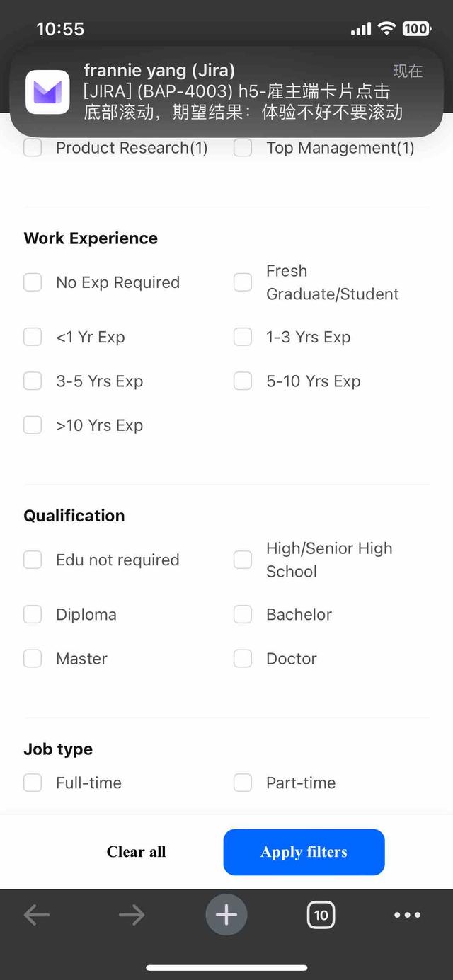Viewport: 453px width, 980px height.
Task: Select the Bachelor qualification checkbox
Action: coord(243,614)
